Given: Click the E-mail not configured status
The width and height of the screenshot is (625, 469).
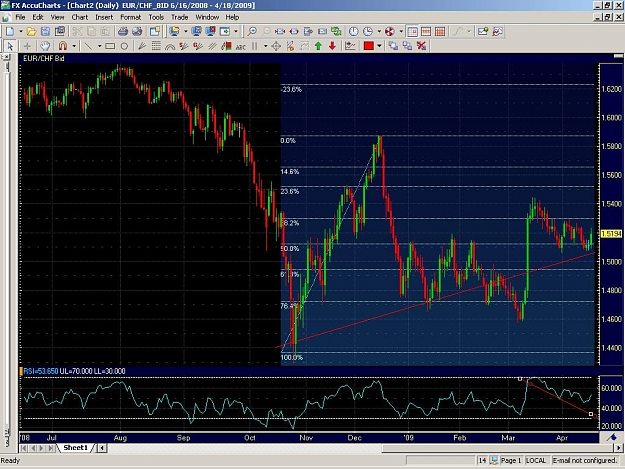Looking at the screenshot, I should (584, 460).
